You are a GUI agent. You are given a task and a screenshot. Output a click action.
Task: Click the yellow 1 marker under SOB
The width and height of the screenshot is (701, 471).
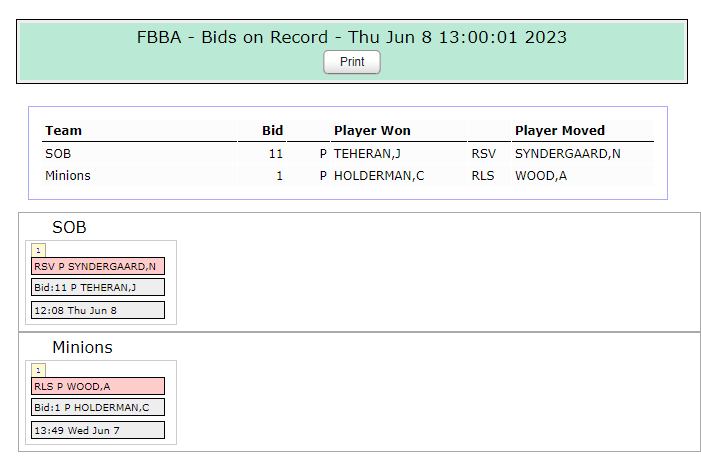click(x=38, y=250)
